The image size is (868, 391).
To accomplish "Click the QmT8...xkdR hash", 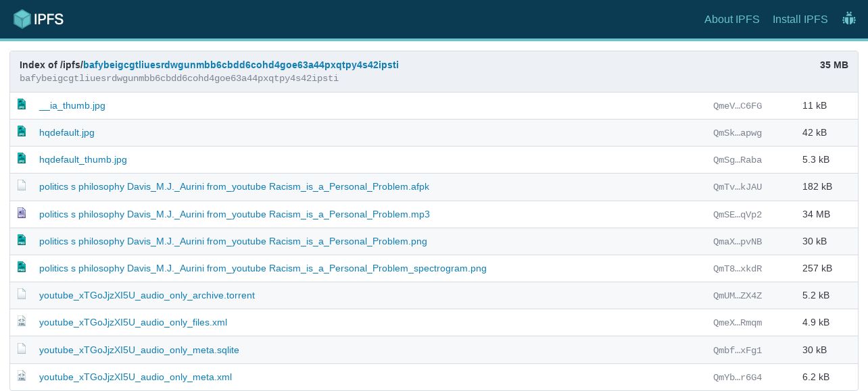I will [738, 268].
